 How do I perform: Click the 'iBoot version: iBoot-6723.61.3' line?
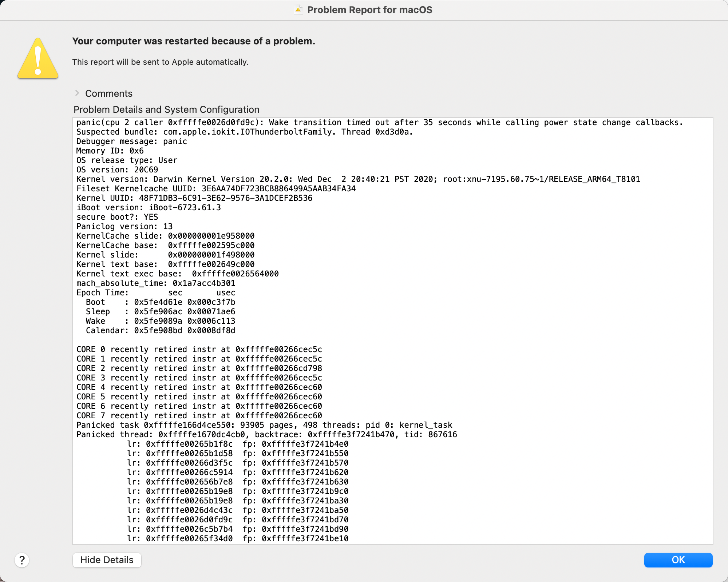[149, 208]
